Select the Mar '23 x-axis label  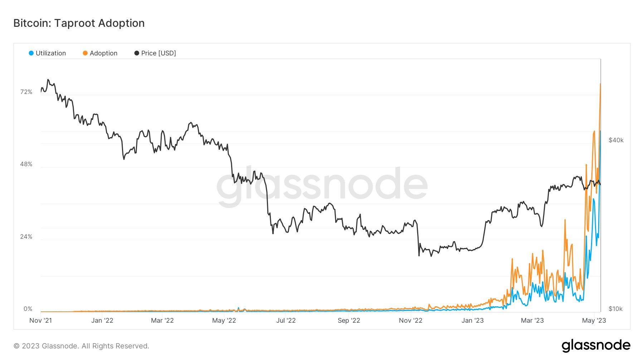532,321
